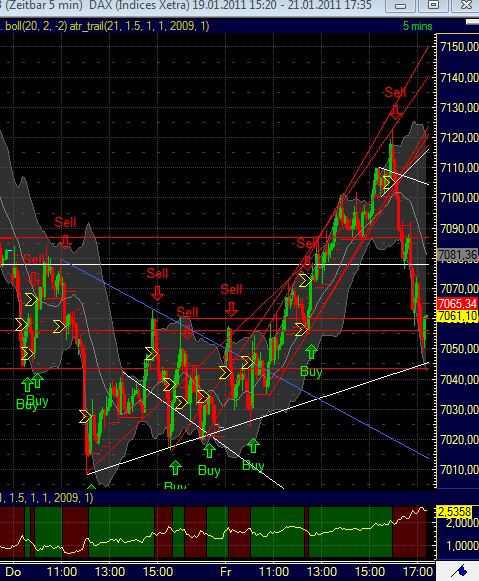Click the 'Fr' day label on time axis

[226, 571]
